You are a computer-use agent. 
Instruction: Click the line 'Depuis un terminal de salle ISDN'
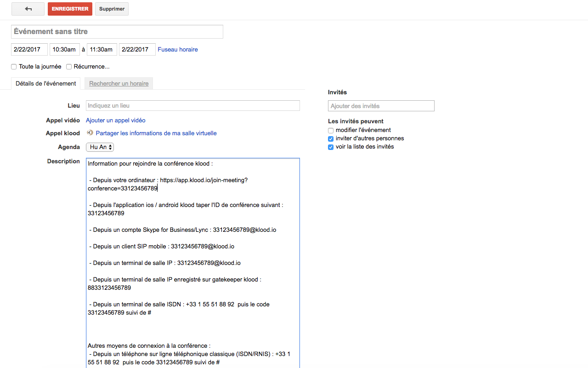[179, 309]
